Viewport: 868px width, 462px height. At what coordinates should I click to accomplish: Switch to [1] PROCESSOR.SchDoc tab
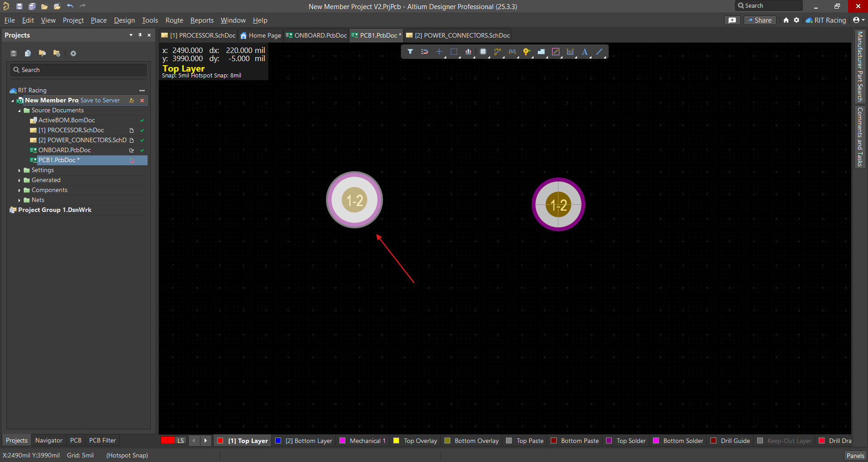click(198, 35)
